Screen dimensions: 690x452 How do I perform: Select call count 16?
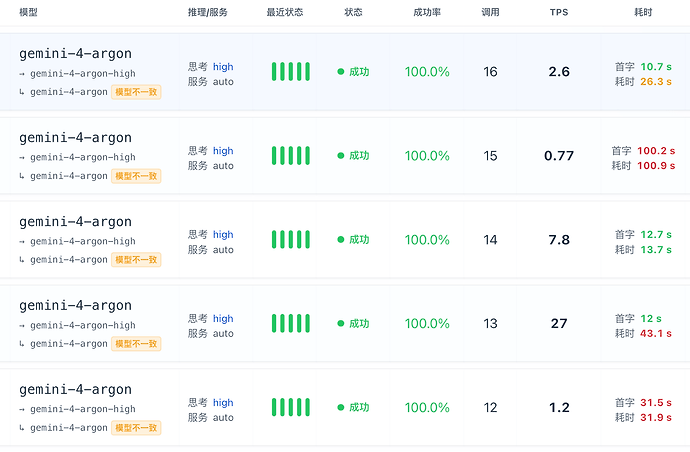(x=490, y=72)
